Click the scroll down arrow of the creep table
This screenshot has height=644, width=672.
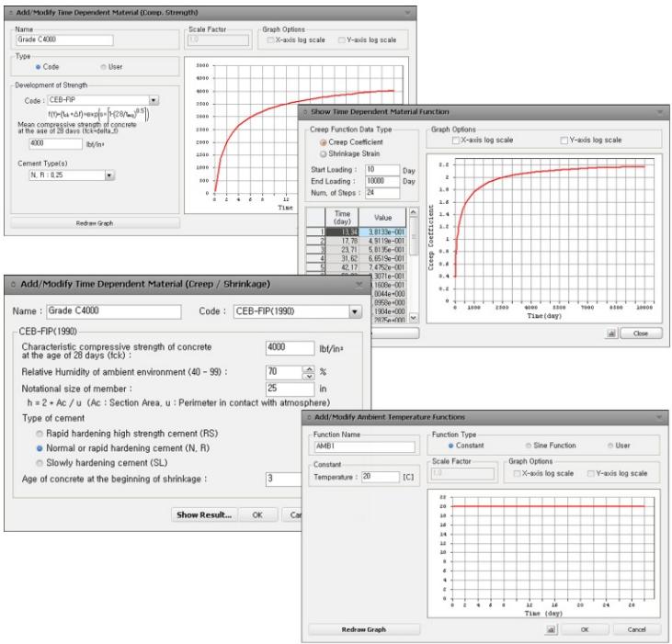point(413,318)
